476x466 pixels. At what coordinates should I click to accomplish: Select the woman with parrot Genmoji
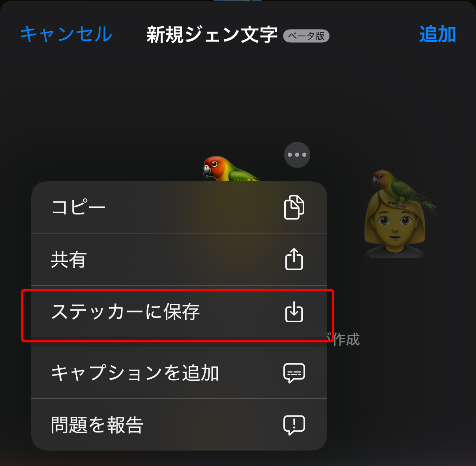click(399, 214)
